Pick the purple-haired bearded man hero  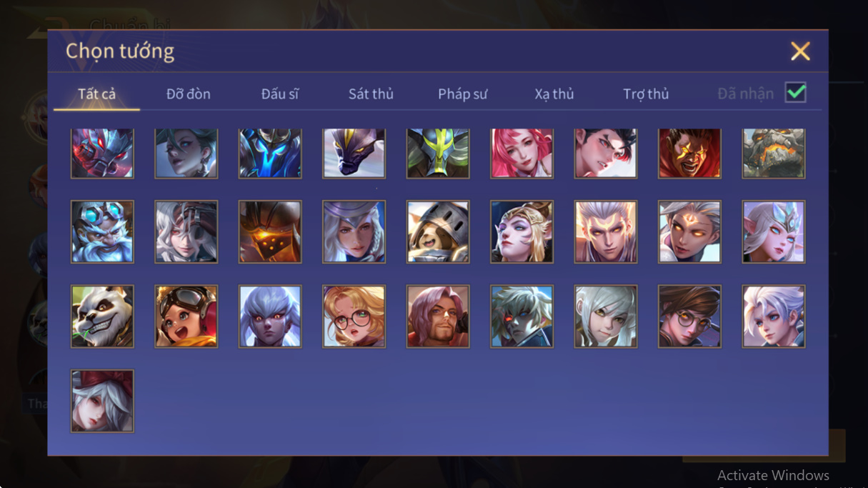click(438, 317)
